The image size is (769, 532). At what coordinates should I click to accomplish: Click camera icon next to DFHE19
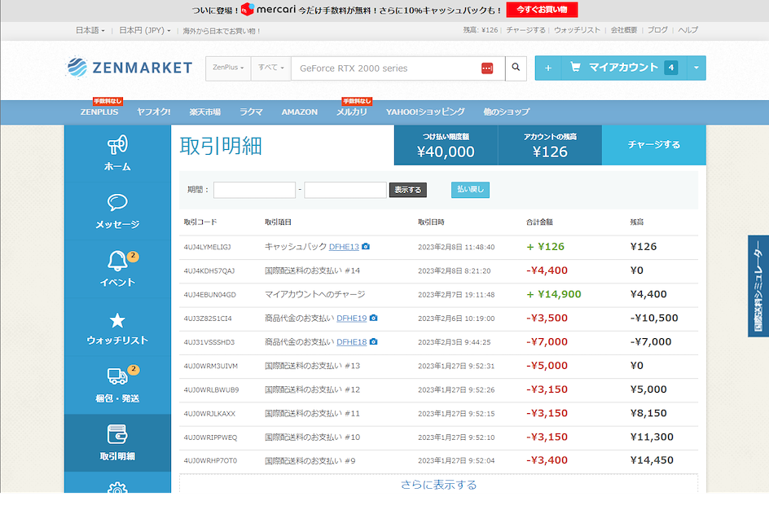[x=373, y=318]
